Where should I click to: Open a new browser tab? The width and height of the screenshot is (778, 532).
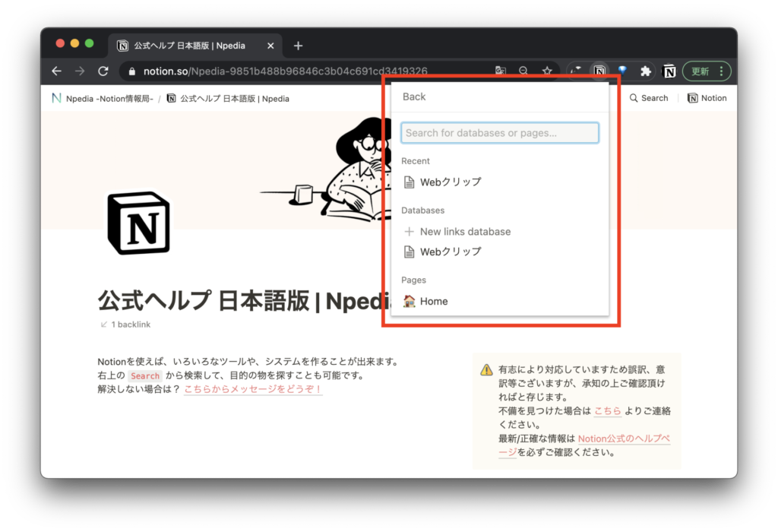click(298, 46)
